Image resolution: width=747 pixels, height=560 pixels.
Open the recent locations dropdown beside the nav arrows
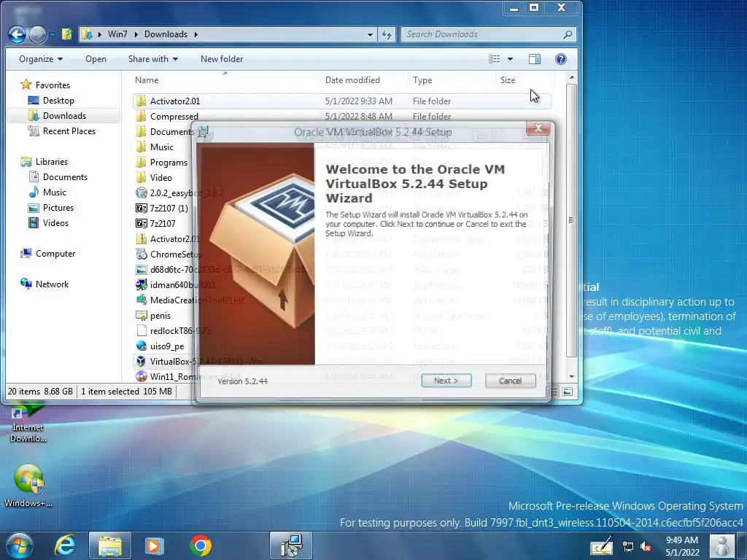[x=52, y=34]
